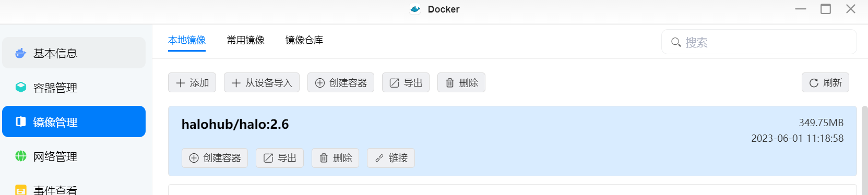This screenshot has width=868, height=195.
Task: Open 事件查看 event viewer
Action: point(74,189)
